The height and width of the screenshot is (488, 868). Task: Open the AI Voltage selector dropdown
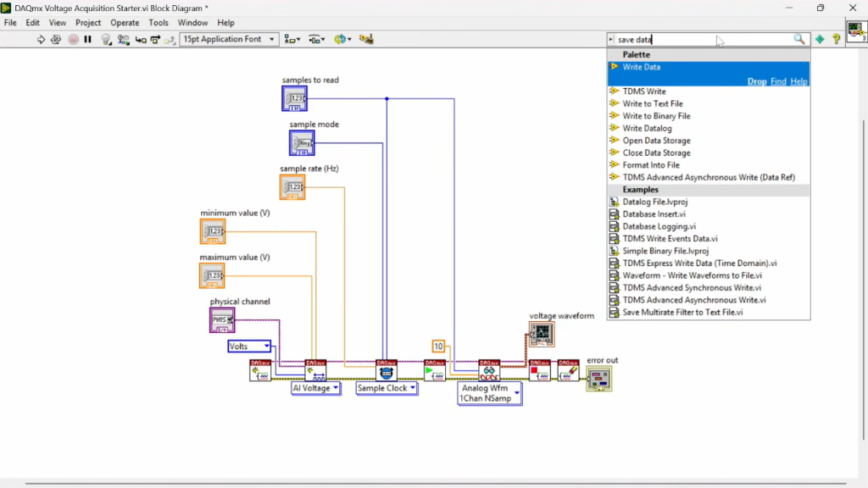pos(315,388)
